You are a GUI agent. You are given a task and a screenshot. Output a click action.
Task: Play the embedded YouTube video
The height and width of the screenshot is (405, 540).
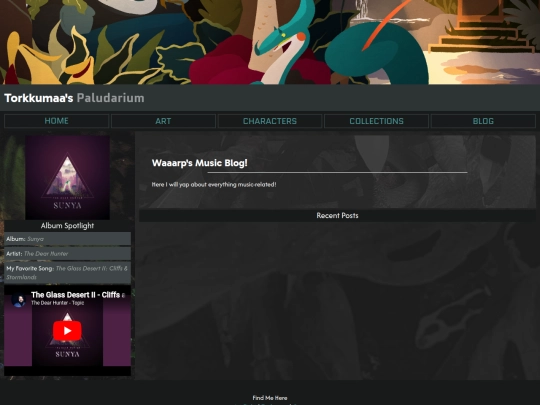[67, 331]
